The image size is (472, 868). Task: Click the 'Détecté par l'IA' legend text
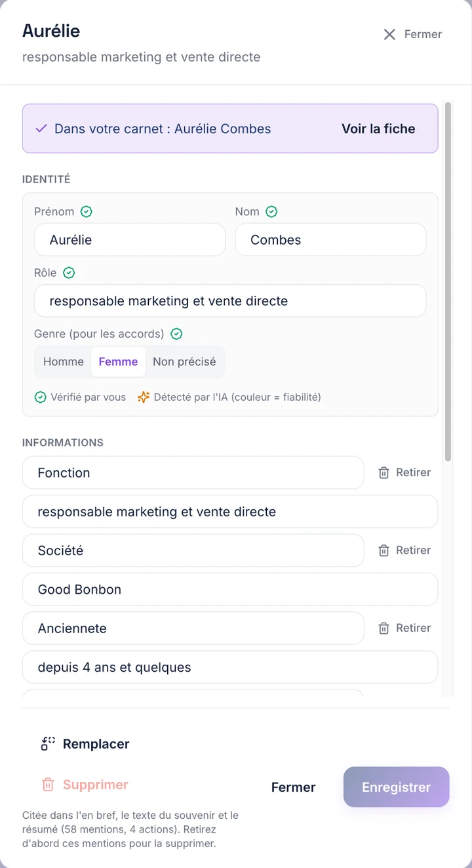(x=237, y=397)
